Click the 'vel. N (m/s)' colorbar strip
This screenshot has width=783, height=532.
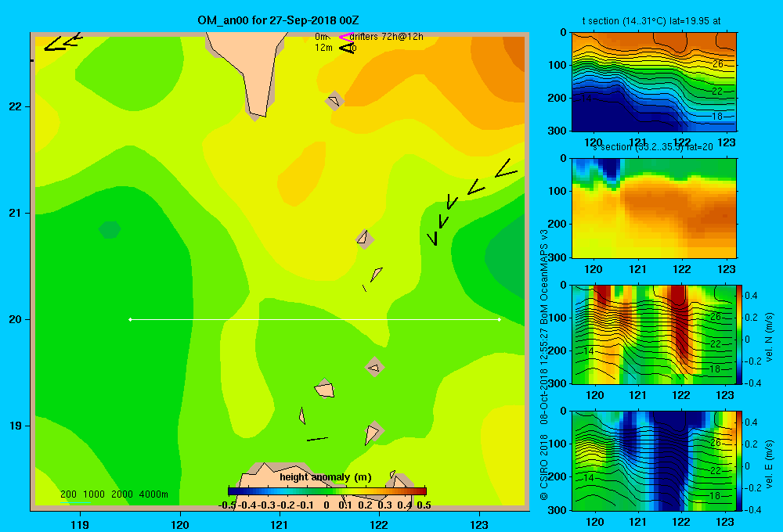tap(739, 334)
